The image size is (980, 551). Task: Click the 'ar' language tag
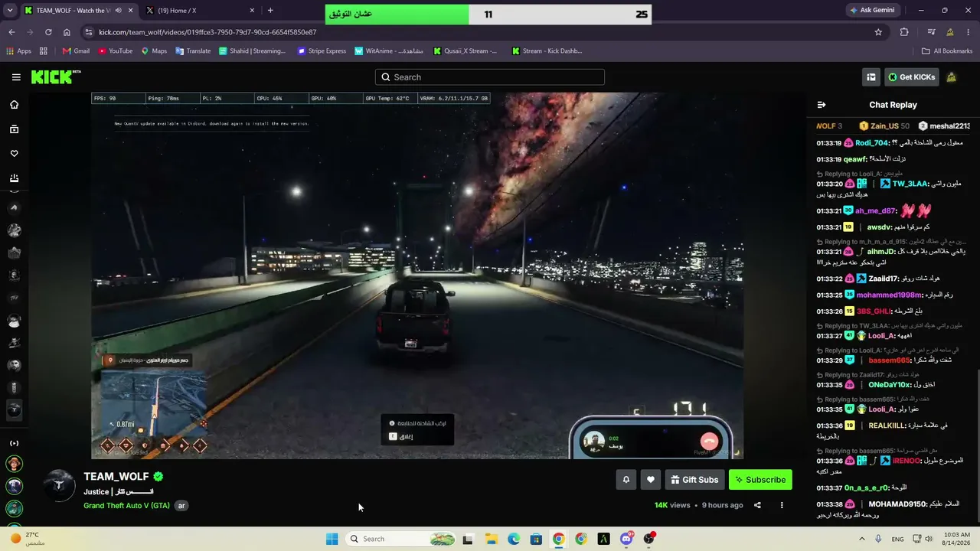point(181,505)
